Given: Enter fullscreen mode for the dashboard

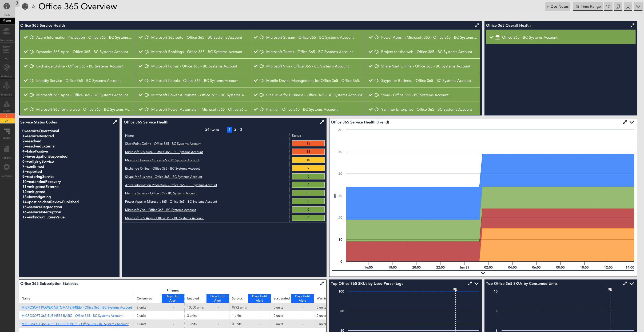Looking at the screenshot, I should click(628, 6).
